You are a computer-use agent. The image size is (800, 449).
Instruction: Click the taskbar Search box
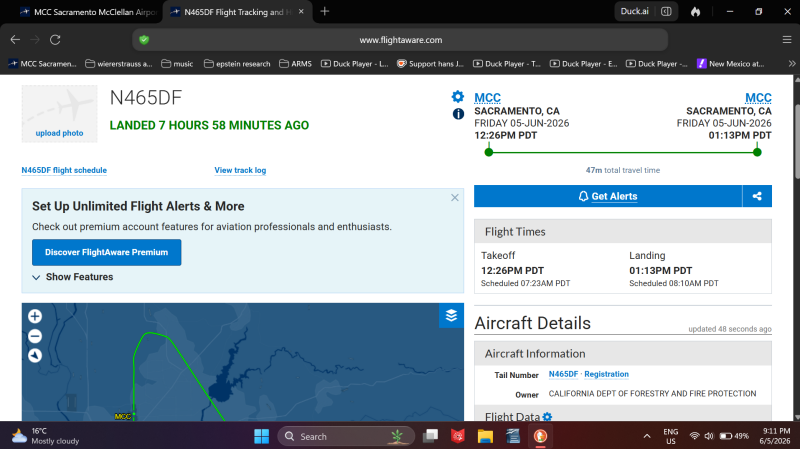click(346, 436)
